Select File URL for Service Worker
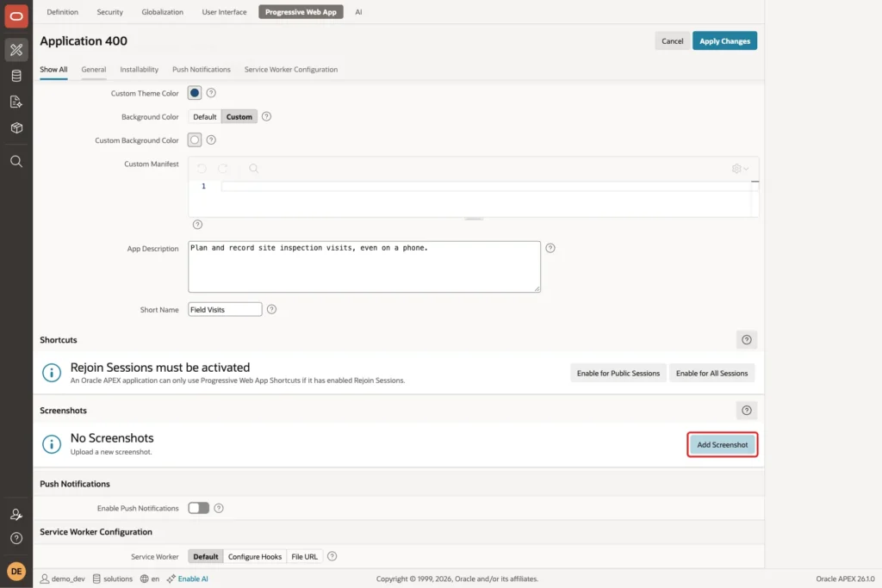 tap(304, 556)
